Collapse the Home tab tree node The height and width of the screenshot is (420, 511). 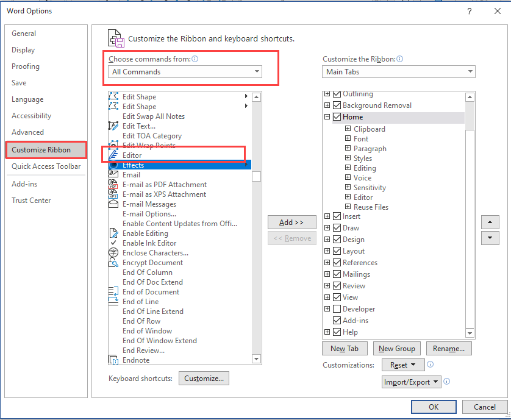pyautogui.click(x=327, y=116)
